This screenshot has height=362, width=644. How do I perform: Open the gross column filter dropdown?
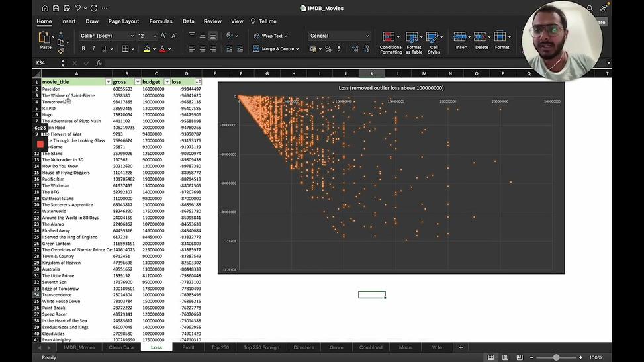pyautogui.click(x=138, y=82)
